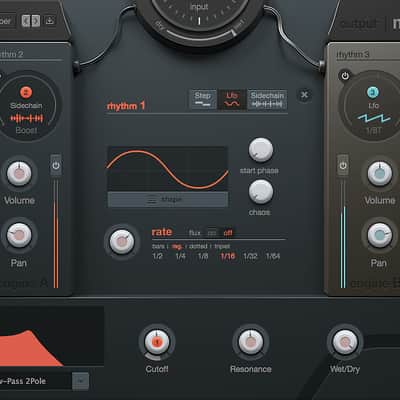Image resolution: width=400 pixels, height=400 pixels.
Task: Select dotted rate mode
Action: point(198,246)
